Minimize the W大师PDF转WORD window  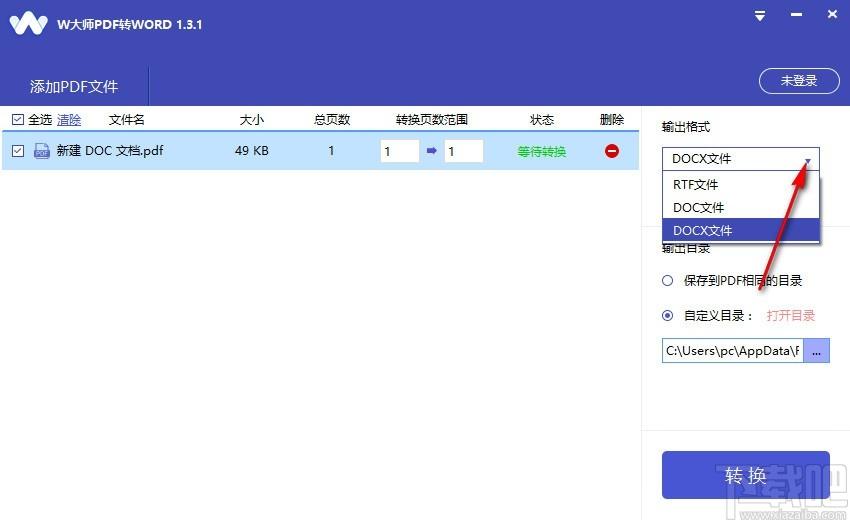click(x=796, y=15)
